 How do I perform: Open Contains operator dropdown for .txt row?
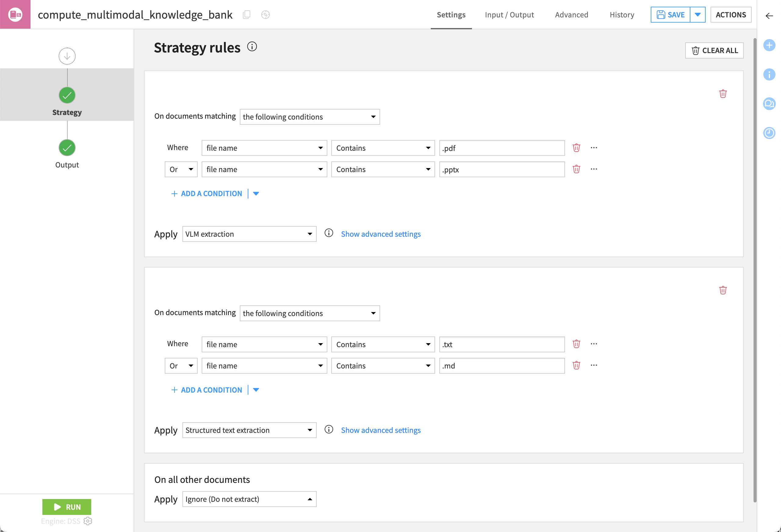383,344
